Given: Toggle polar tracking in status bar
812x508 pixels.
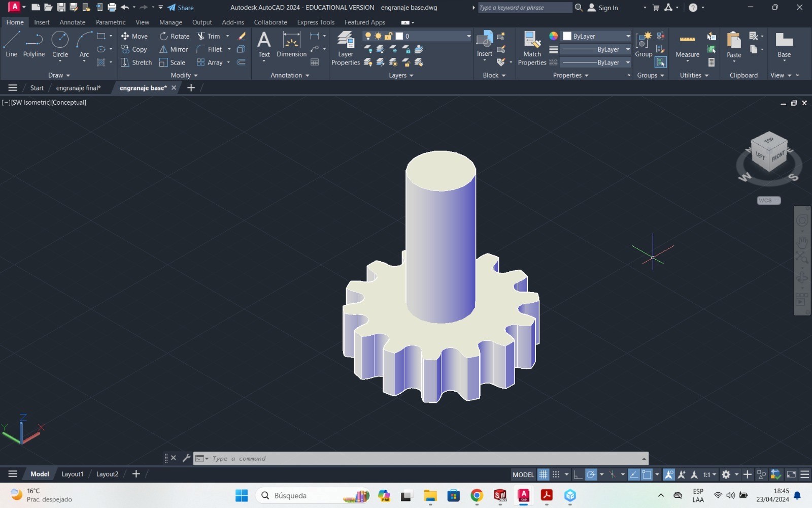Looking at the screenshot, I should [x=591, y=474].
